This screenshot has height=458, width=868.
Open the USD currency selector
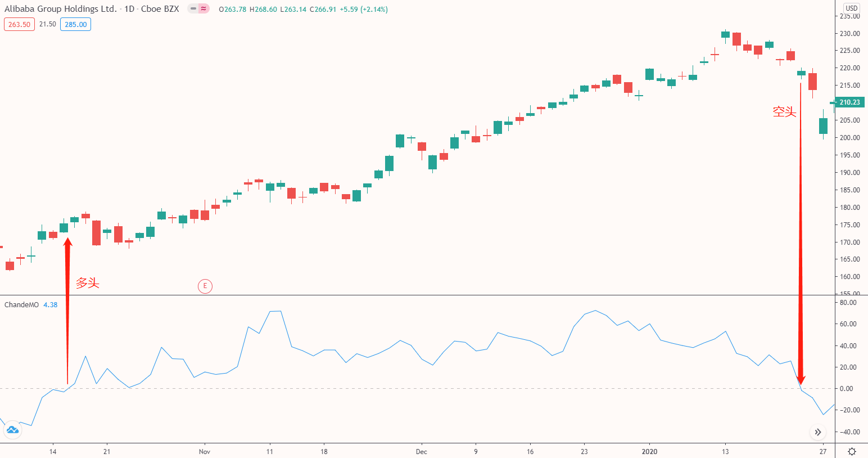pos(852,8)
